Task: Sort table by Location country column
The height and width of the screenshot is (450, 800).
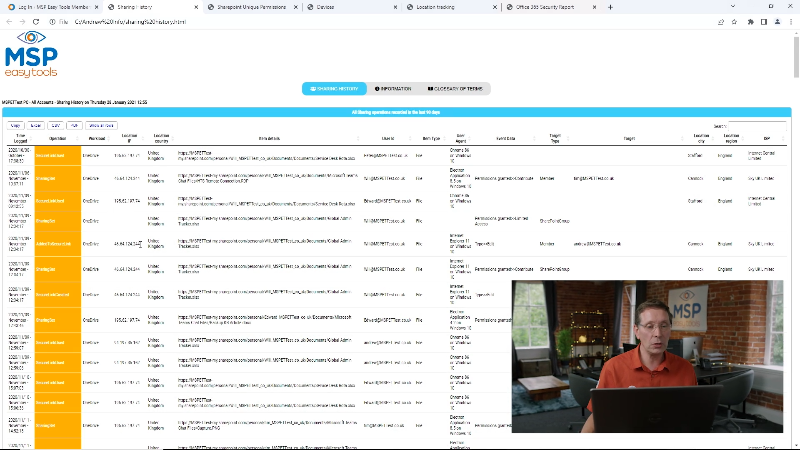Action: [x=159, y=139]
